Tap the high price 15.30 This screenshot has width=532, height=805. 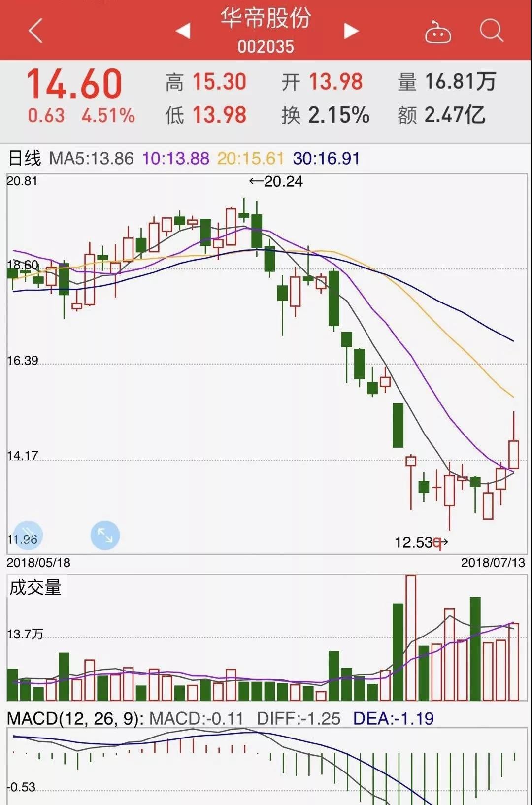(219, 82)
